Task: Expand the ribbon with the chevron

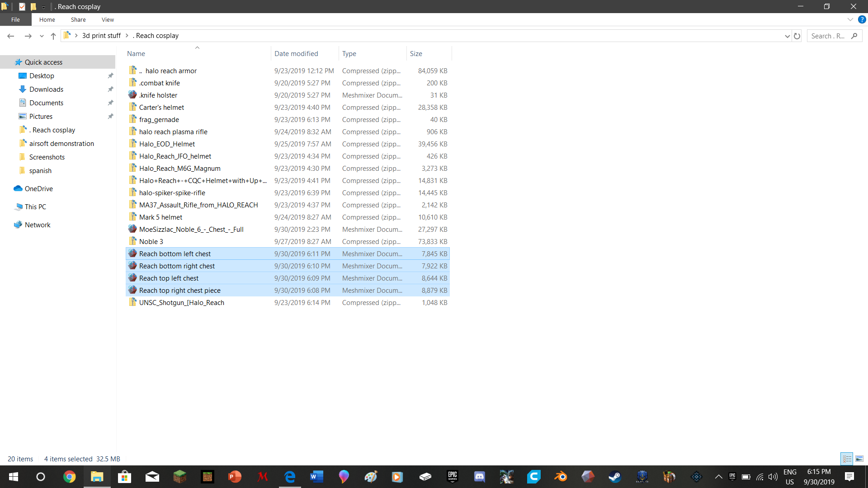Action: tap(850, 19)
